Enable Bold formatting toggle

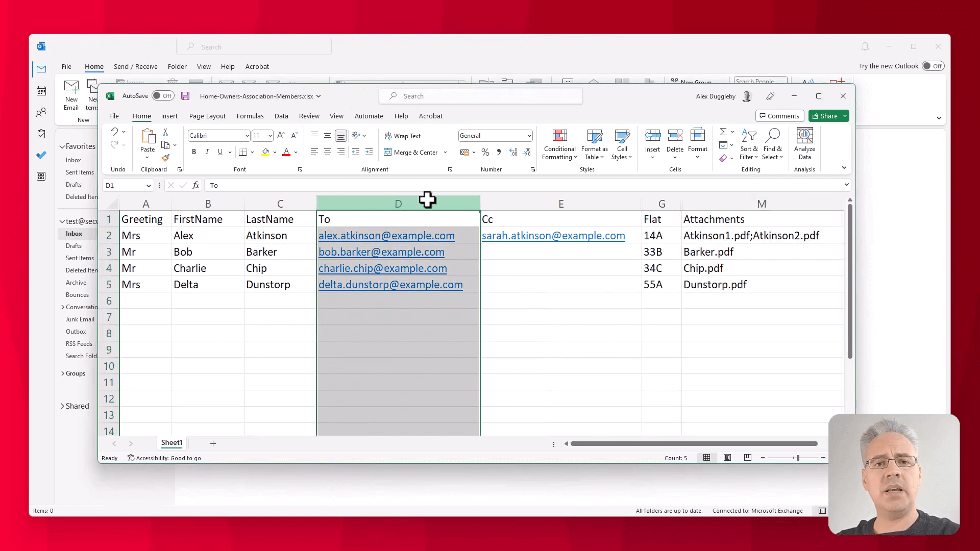(x=193, y=152)
